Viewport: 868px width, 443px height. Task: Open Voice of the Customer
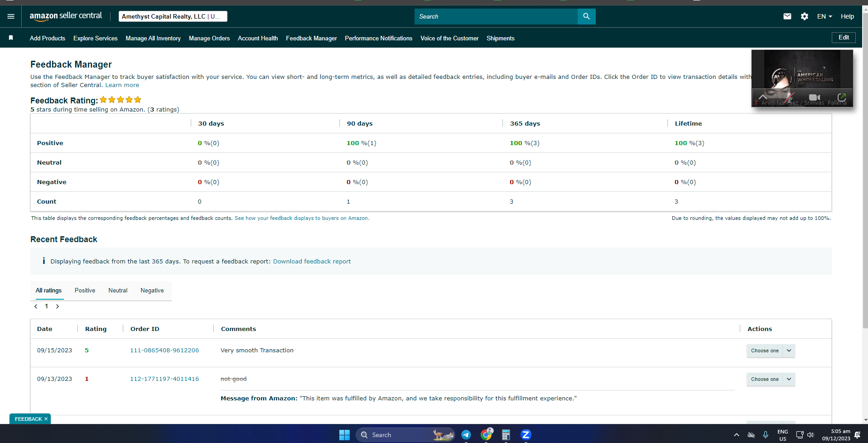coord(449,38)
